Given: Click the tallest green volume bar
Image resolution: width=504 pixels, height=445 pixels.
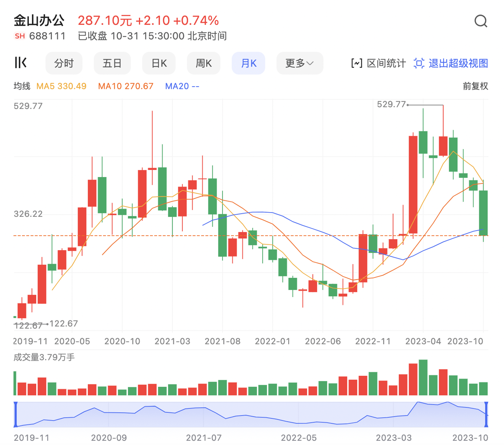Looking at the screenshot, I should pos(423,377).
